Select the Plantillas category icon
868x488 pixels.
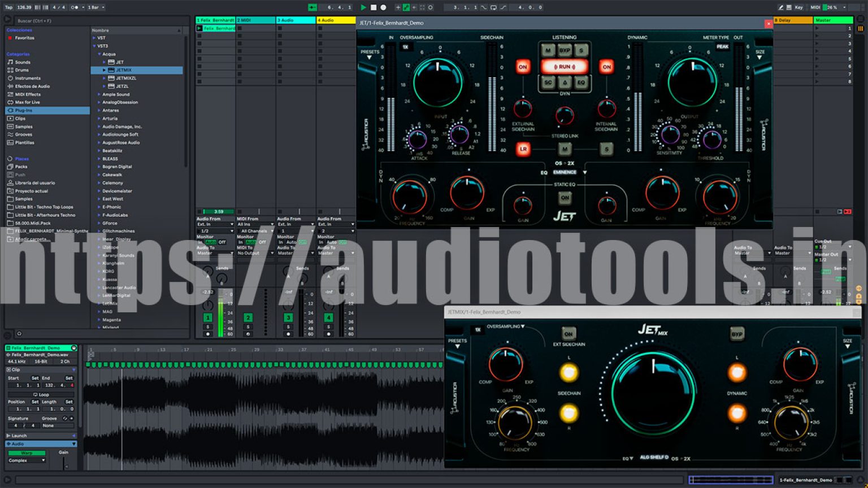pos(10,142)
